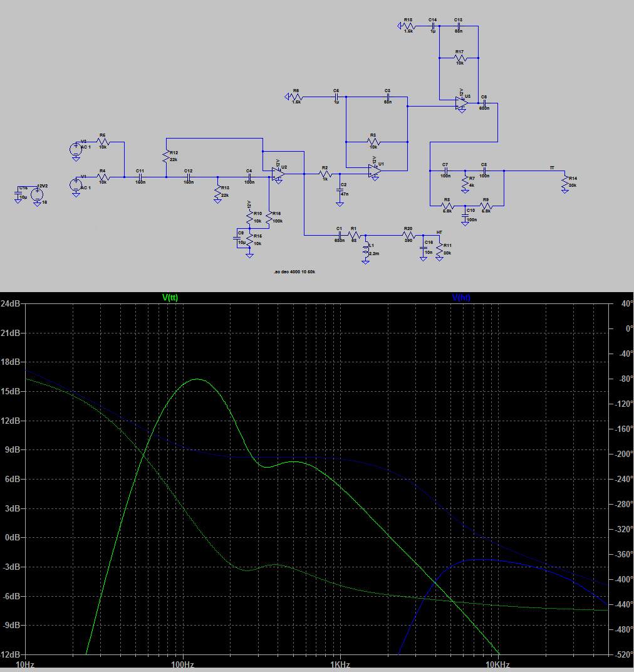Click the U3 op-amp symbol
Image resolution: width=634 pixels, height=672 pixels.
462,102
